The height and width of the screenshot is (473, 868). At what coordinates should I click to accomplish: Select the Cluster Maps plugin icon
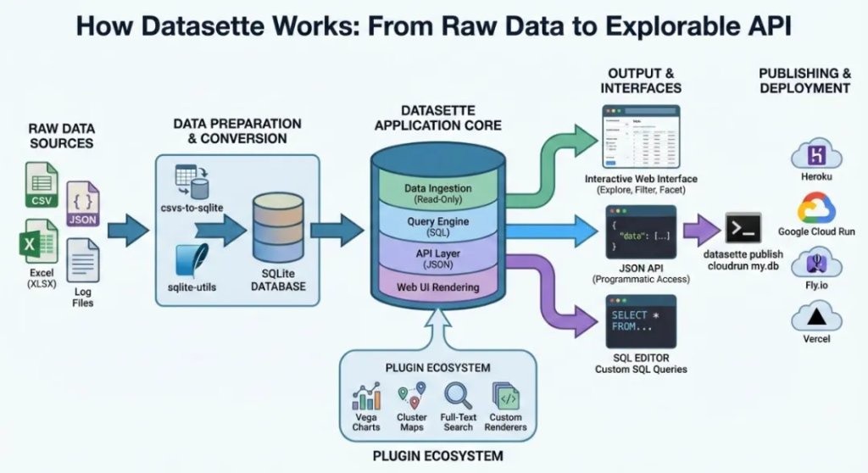pyautogui.click(x=412, y=396)
